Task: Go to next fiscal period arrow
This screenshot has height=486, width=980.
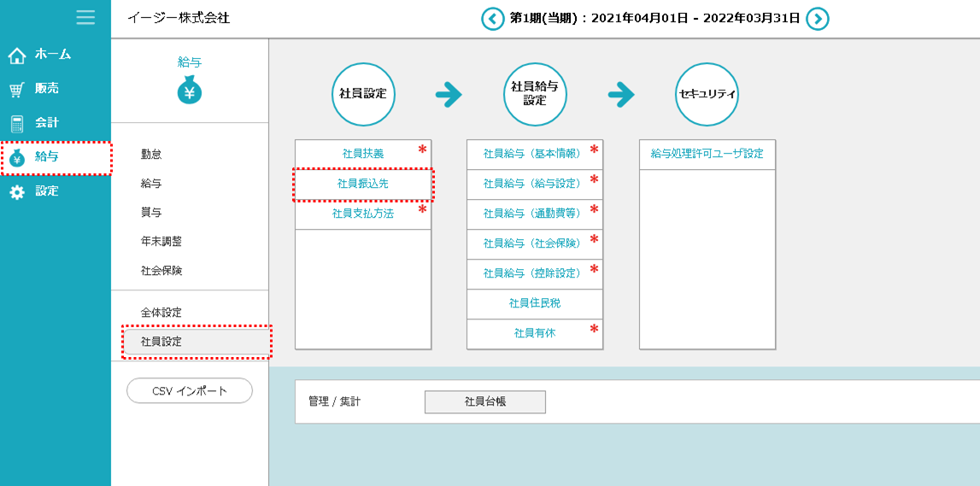Action: click(x=818, y=19)
